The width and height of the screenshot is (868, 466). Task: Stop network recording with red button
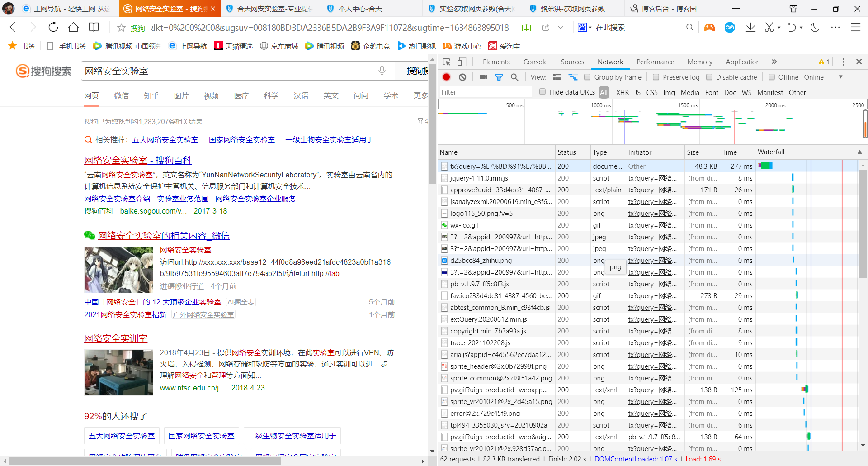[x=447, y=77]
